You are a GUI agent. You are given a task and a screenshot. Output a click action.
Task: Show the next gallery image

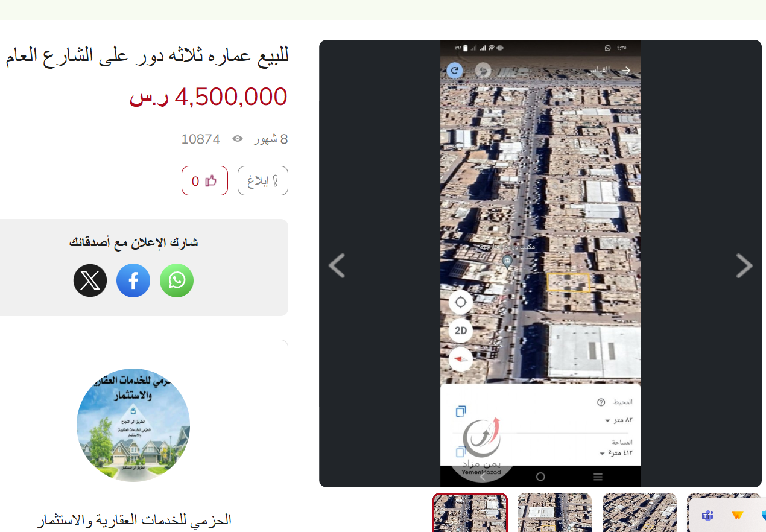pos(744,265)
